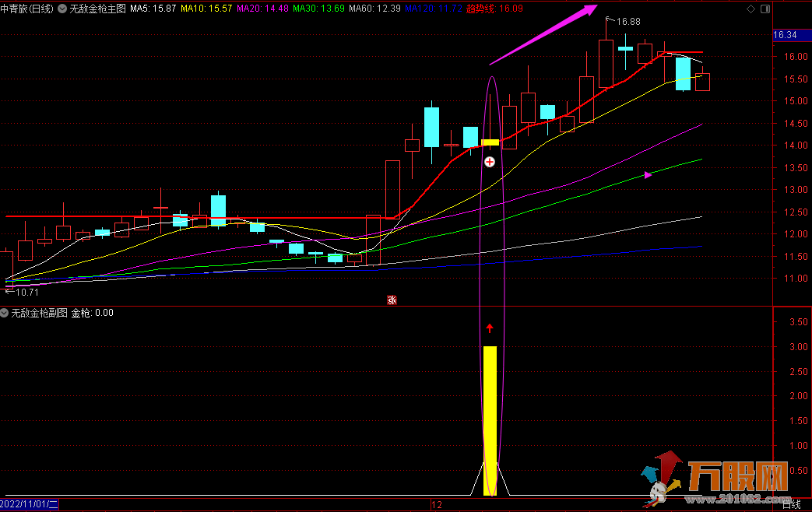Toggle the side panel icon at top right
Screen dimensions: 812x512
[765, 9]
